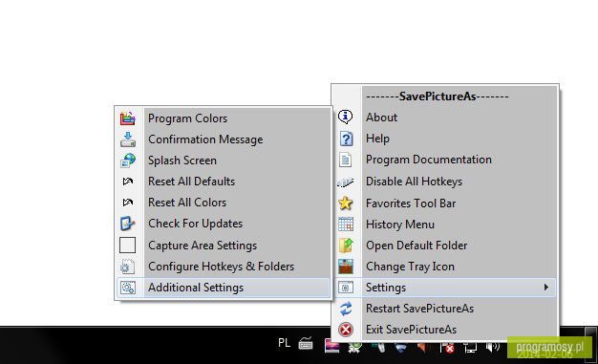
Task: Select the Change Tray Icon entry
Action: [445, 267]
